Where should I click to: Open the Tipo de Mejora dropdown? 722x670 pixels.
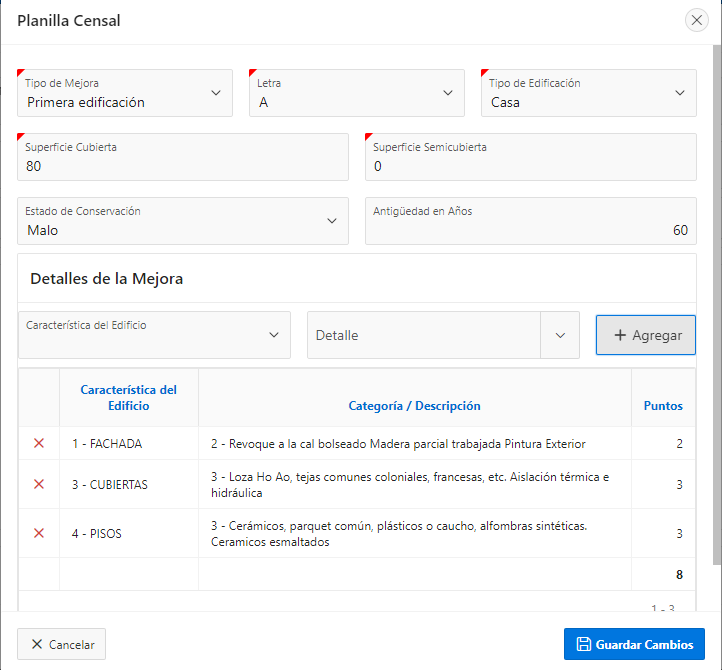click(125, 93)
